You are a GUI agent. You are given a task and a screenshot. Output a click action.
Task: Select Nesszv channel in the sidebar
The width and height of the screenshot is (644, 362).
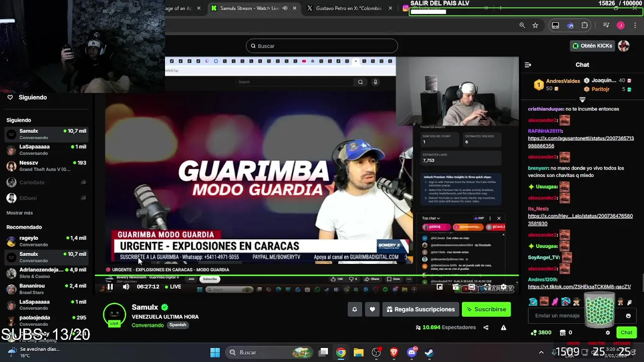pos(46,166)
